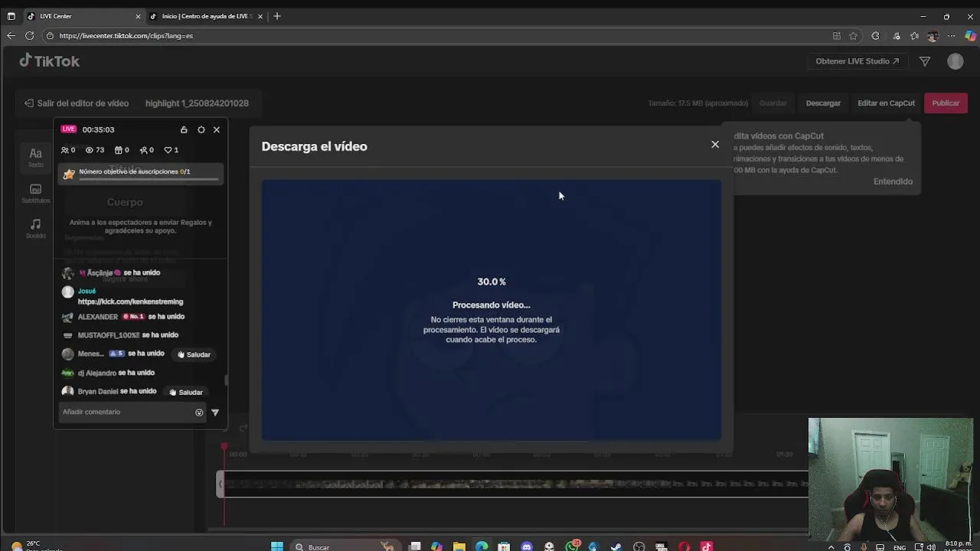Refresh the browser page
This screenshot has width=980, height=551.
click(29, 35)
